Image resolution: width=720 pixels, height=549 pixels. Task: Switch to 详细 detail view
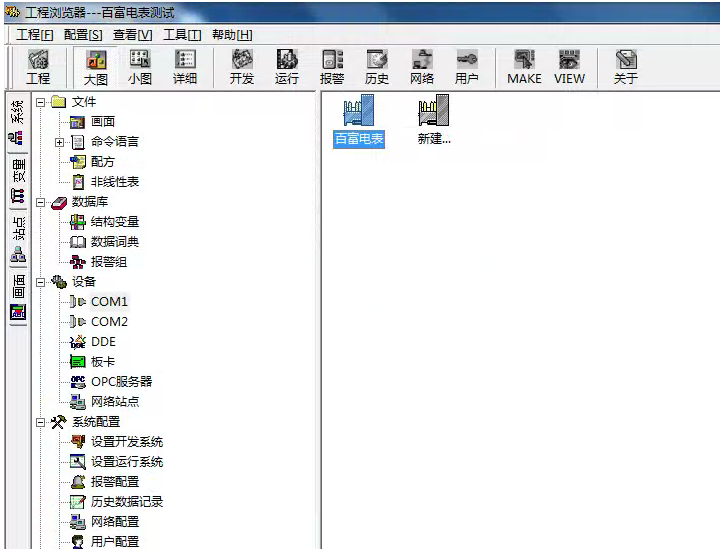185,67
